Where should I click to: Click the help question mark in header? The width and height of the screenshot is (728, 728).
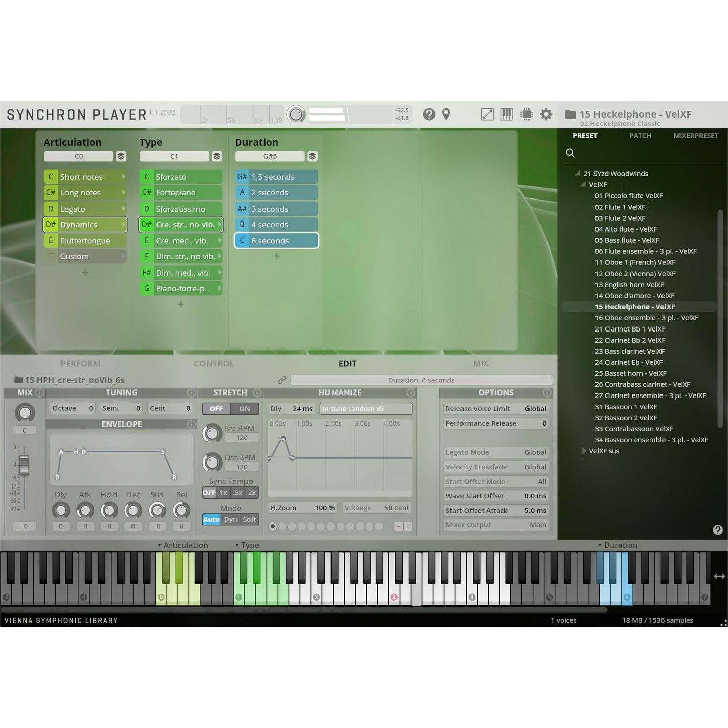click(429, 114)
